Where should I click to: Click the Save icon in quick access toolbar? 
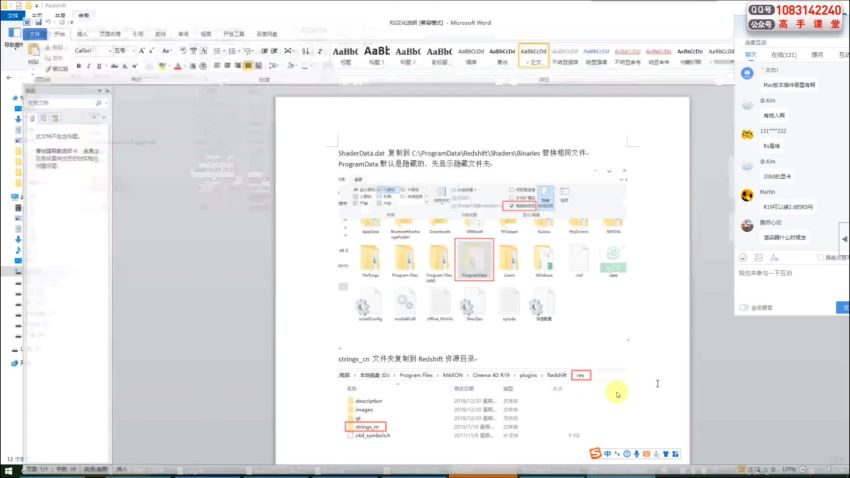pyautogui.click(x=38, y=22)
